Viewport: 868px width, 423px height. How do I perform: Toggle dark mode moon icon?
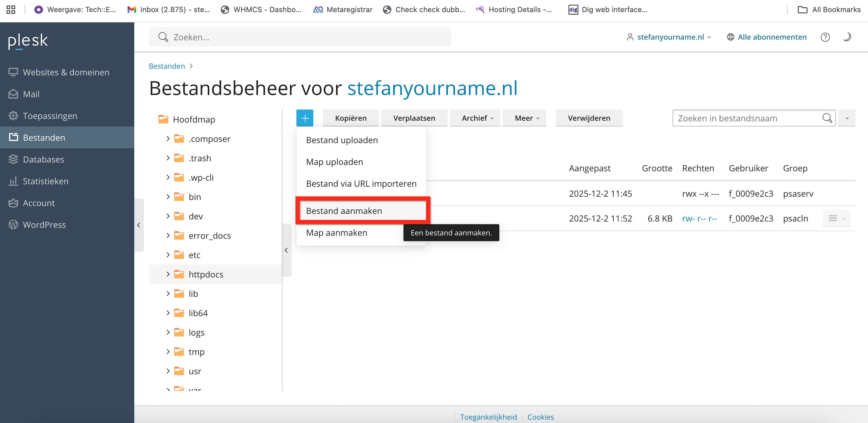click(x=847, y=37)
